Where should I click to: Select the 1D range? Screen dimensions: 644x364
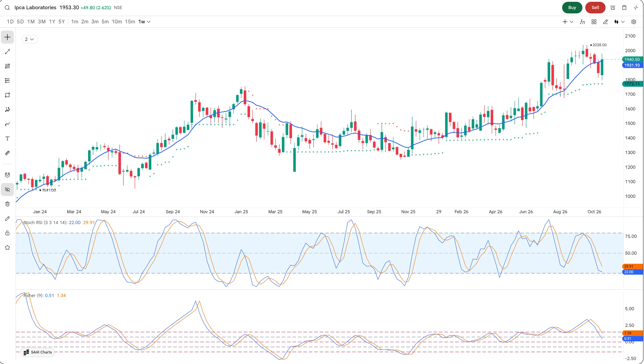pyautogui.click(x=10, y=22)
